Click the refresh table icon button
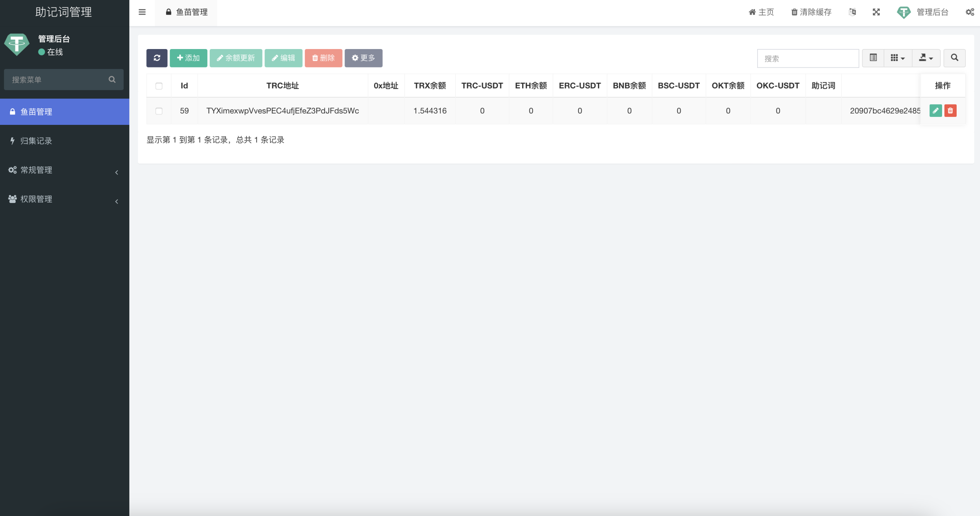Viewport: 980px width, 516px height. pyautogui.click(x=157, y=58)
